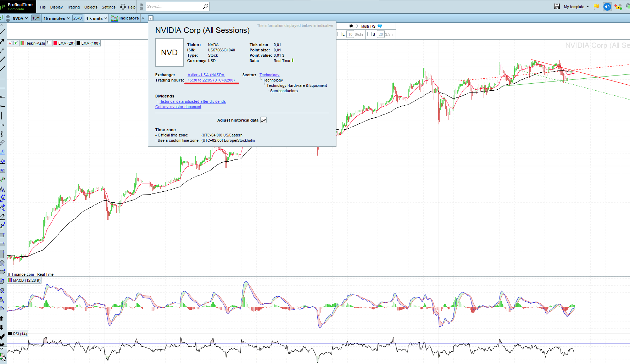Image resolution: width=630 pixels, height=364 pixels.
Task: Select the pencil freehand drawing tool
Action: tap(2, 217)
